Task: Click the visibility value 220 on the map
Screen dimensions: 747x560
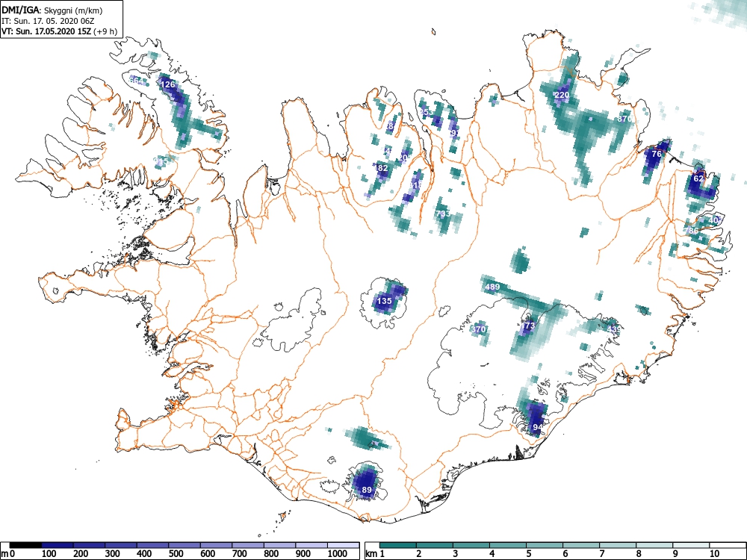Action: [x=562, y=95]
